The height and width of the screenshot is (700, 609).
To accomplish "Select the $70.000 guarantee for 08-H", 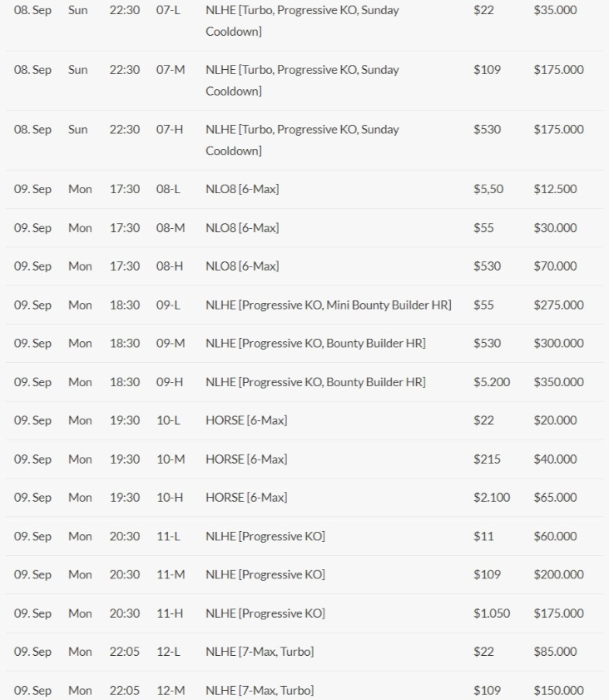I will (x=555, y=266).
